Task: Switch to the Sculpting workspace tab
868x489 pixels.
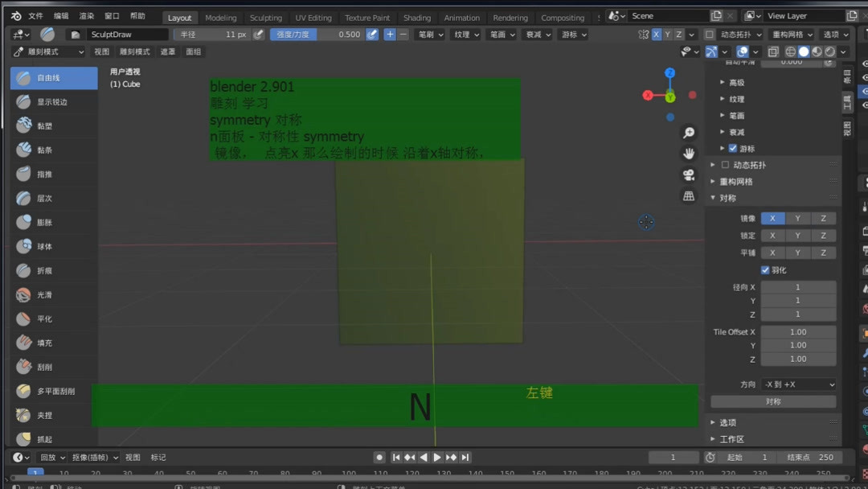Action: [x=266, y=17]
